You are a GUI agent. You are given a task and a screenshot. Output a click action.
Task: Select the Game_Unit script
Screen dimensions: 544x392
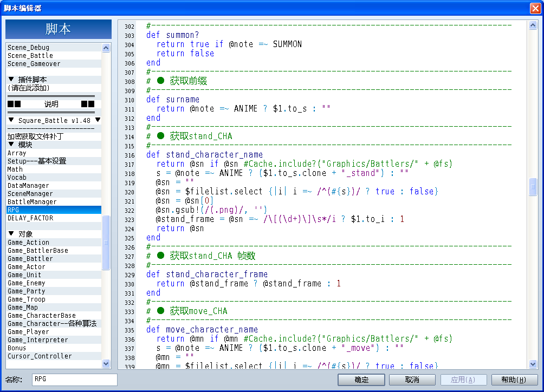click(54, 275)
